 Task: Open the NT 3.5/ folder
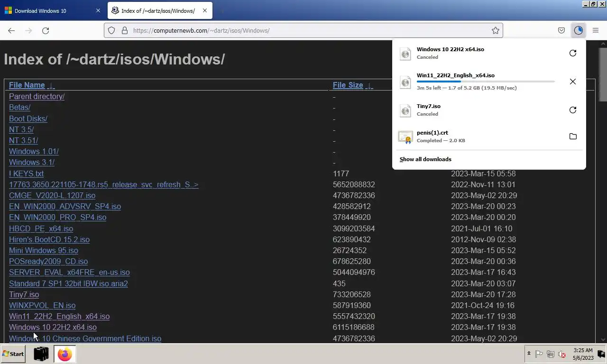coord(21,129)
